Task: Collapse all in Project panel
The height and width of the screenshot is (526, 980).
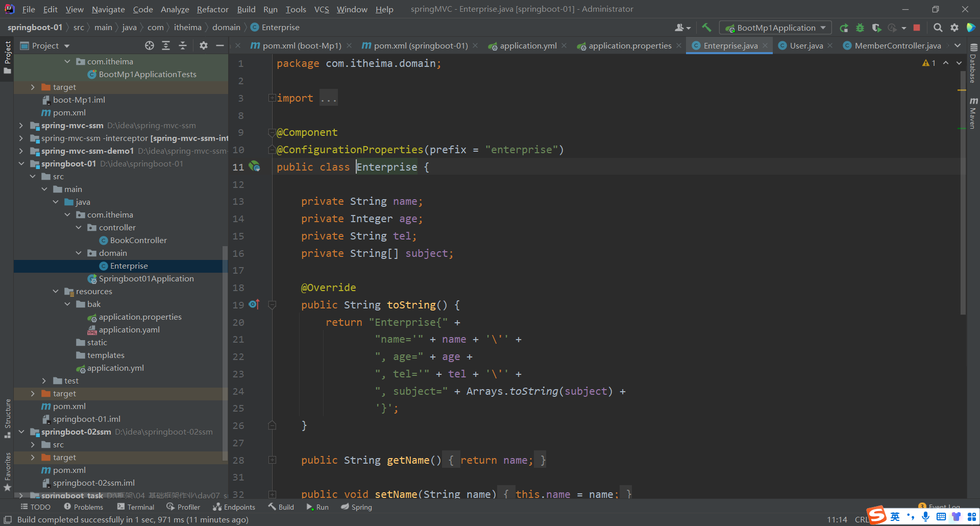Action: pos(183,45)
